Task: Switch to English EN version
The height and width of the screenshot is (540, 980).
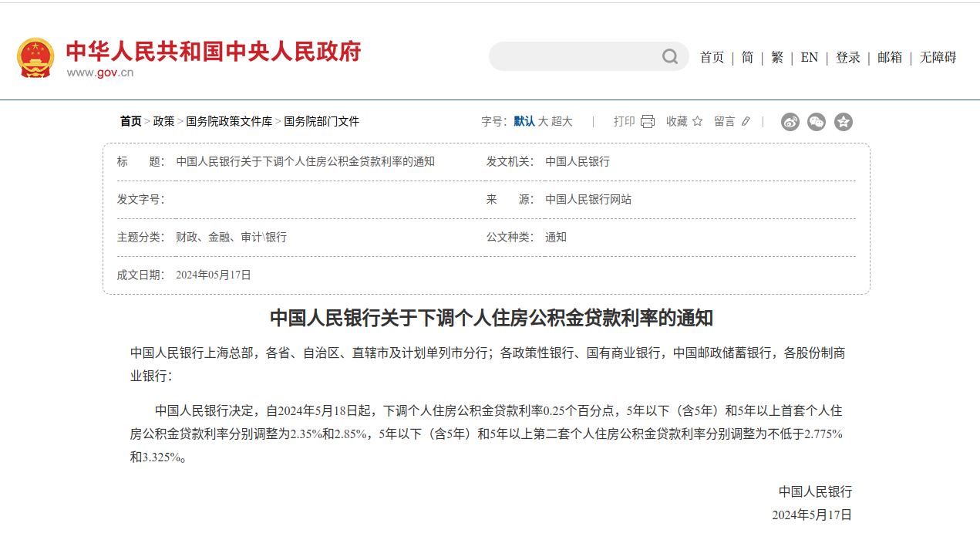Action: point(809,57)
